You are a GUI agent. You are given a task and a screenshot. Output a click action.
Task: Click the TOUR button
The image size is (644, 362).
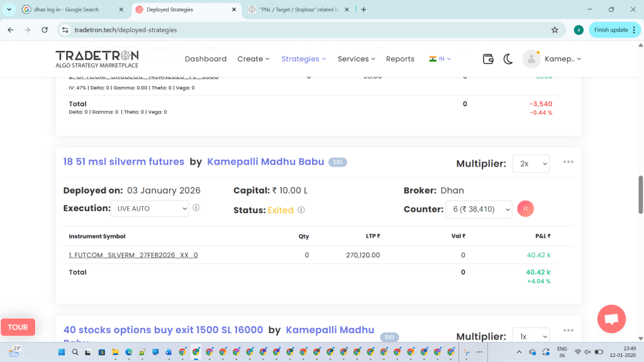tap(18, 327)
